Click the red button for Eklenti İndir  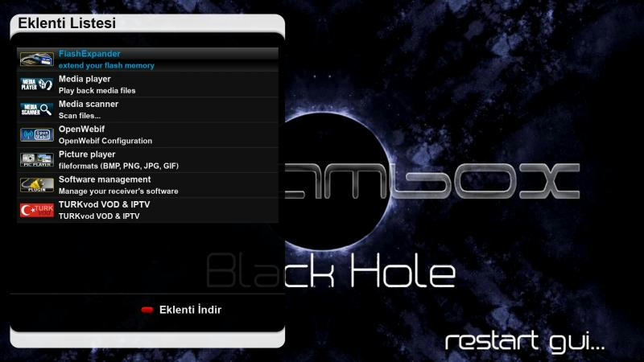click(147, 310)
